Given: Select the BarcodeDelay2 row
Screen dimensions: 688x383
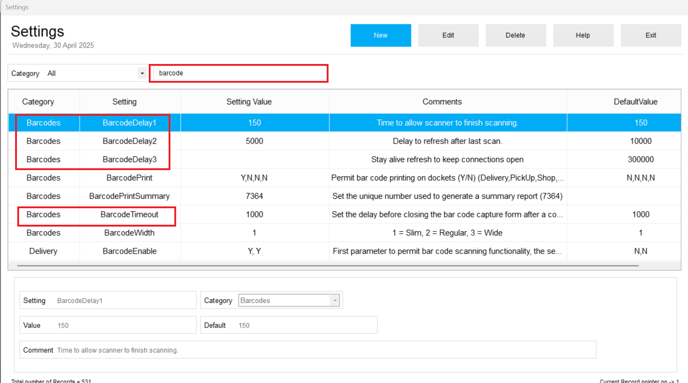Looking at the screenshot, I should 344,141.
